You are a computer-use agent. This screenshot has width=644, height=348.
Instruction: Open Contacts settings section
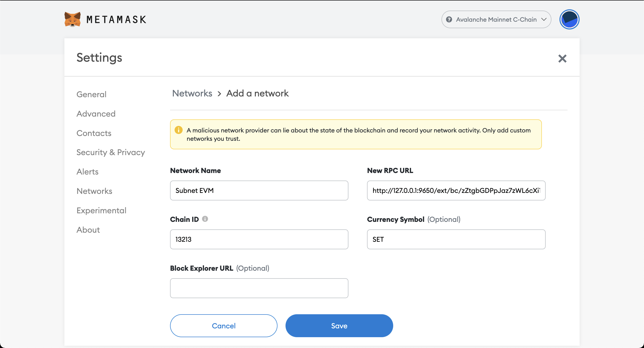pos(94,133)
